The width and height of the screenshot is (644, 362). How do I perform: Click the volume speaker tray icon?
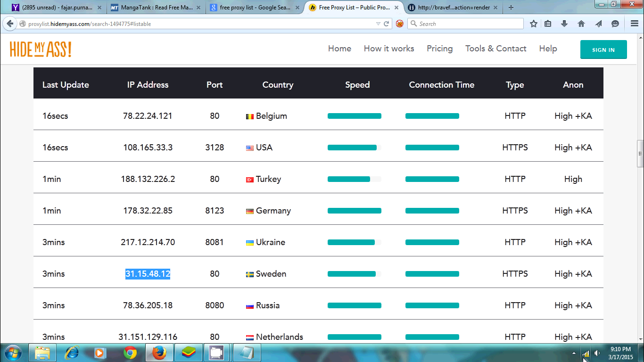[597, 353]
